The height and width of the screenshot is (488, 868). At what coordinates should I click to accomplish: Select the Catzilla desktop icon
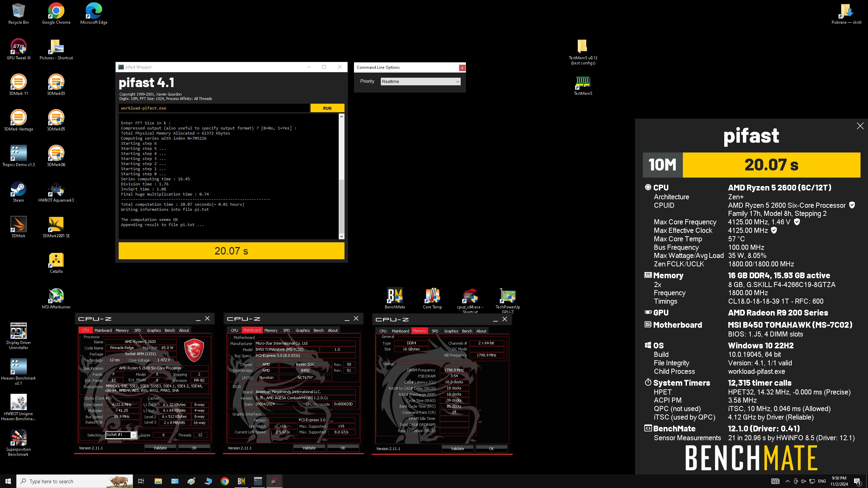point(56,263)
